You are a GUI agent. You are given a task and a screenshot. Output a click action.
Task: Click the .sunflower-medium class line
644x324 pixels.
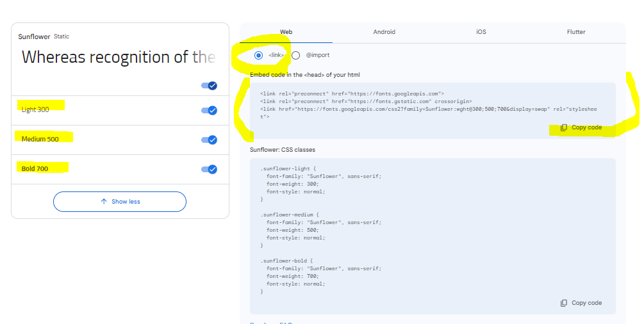pyautogui.click(x=290, y=215)
